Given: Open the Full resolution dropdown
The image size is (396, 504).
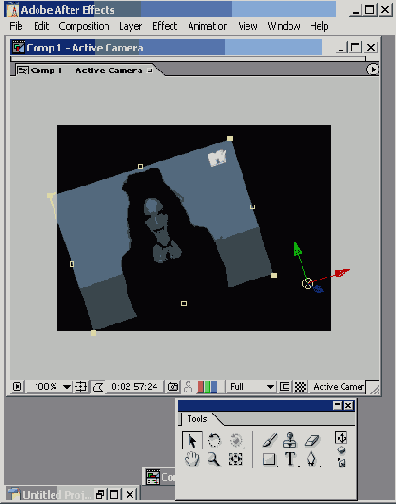Looking at the screenshot, I should [252, 387].
